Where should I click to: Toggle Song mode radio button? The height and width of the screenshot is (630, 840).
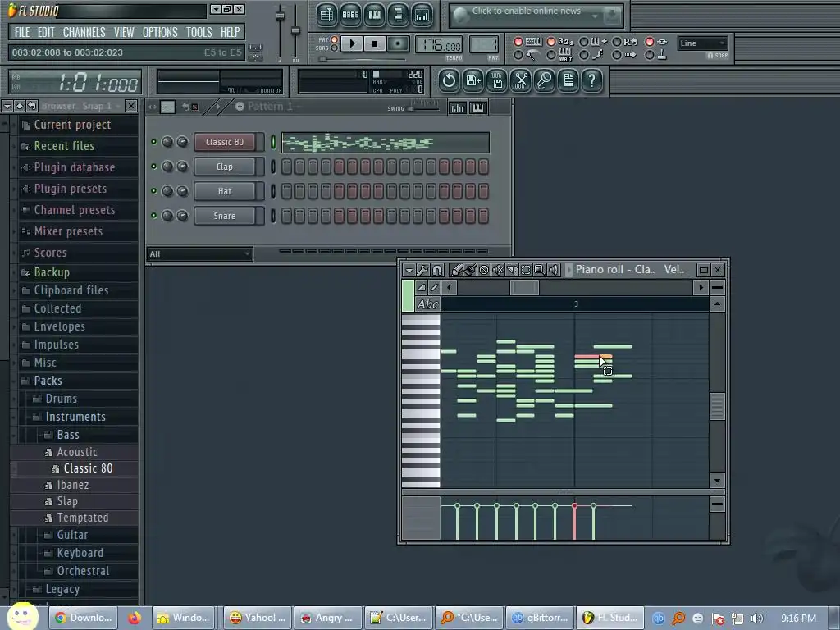point(335,48)
